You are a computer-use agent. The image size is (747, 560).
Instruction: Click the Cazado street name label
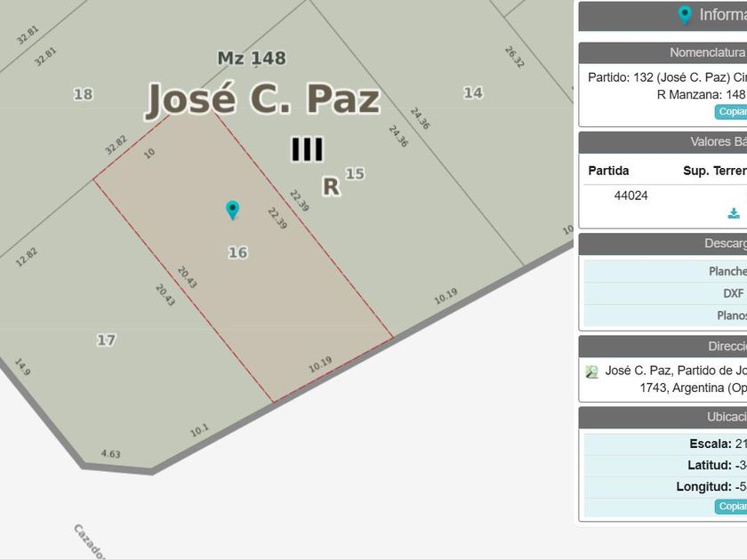pyautogui.click(x=90, y=542)
